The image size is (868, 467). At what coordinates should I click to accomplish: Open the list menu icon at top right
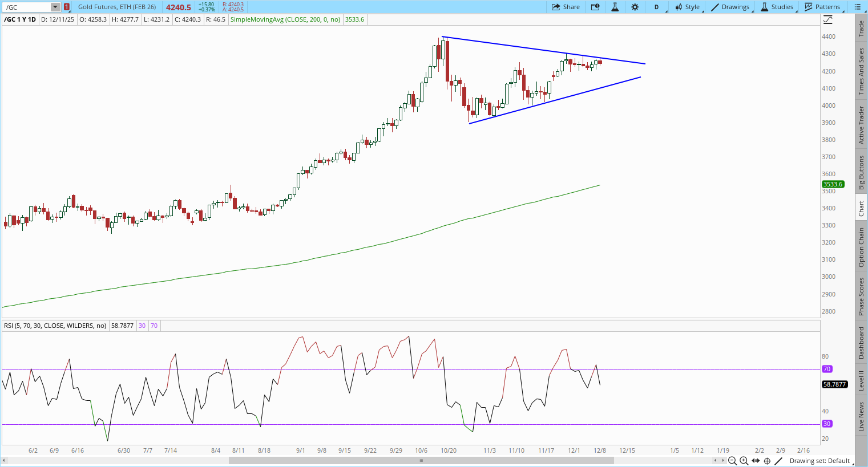pos(857,7)
